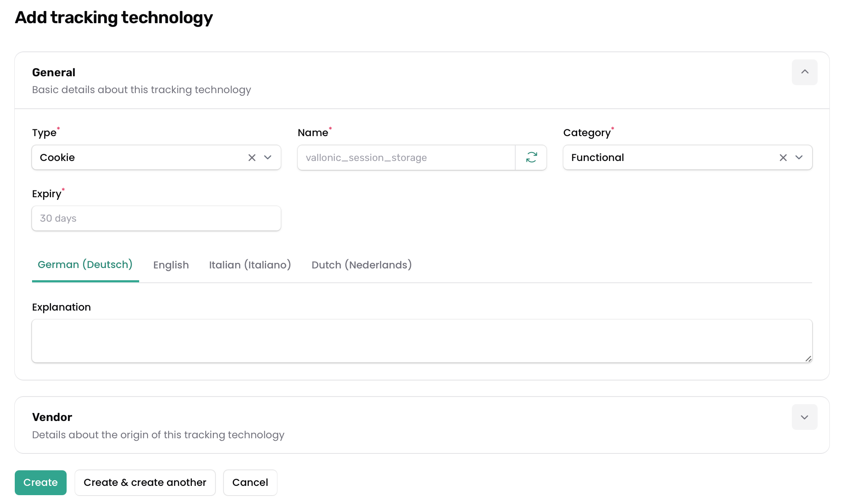Viewport: 845px width, 504px height.
Task: Click into the Explanation textarea
Action: click(x=422, y=341)
